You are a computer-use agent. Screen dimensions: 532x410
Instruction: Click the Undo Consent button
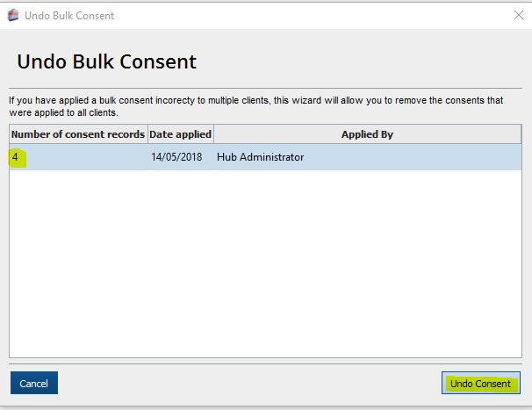click(480, 384)
